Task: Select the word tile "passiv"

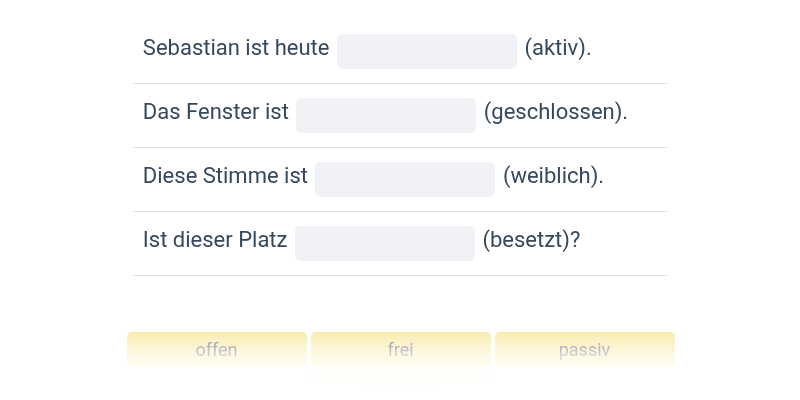Action: [x=584, y=349]
